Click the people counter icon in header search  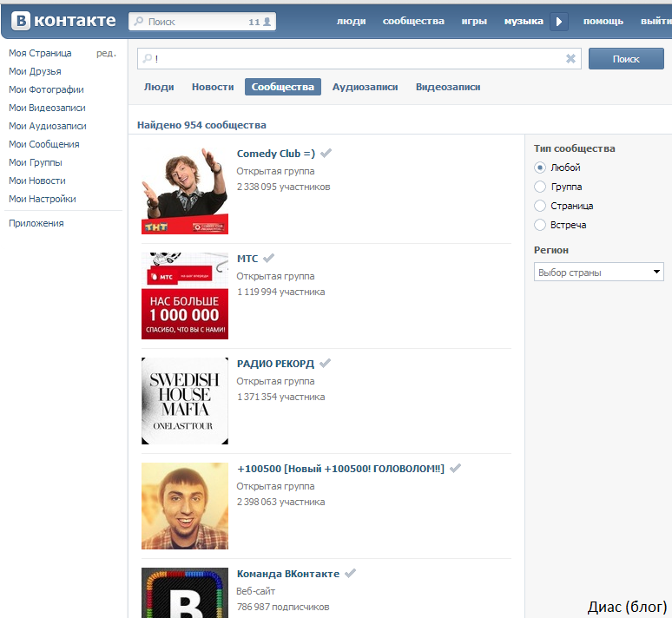coord(267,22)
